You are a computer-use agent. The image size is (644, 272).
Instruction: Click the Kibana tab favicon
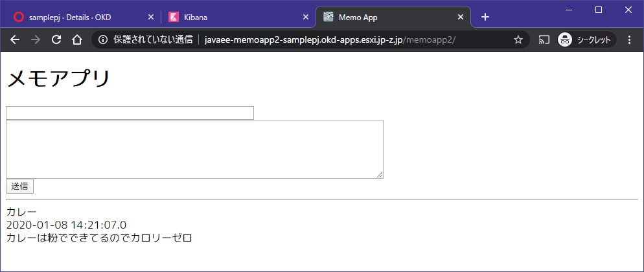pos(174,17)
